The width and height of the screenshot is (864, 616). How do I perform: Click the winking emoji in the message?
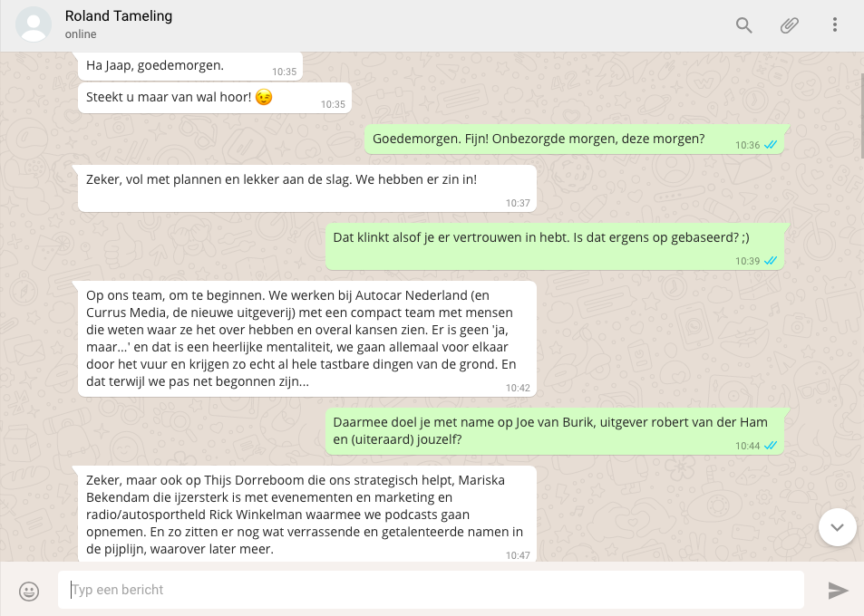coord(264,98)
